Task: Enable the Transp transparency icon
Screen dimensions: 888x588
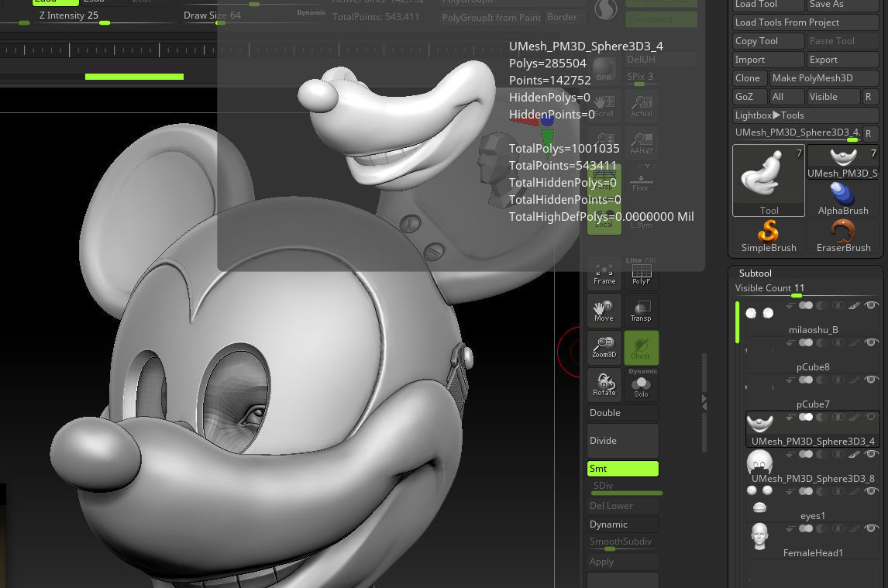Action: coord(641,311)
